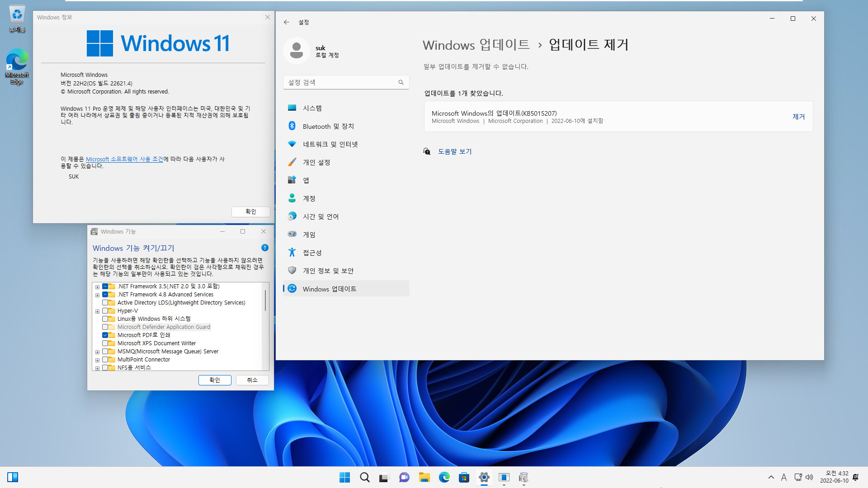Expand the NFS용 서비스 node
The height and width of the screenshot is (488, 868).
pos(97,368)
